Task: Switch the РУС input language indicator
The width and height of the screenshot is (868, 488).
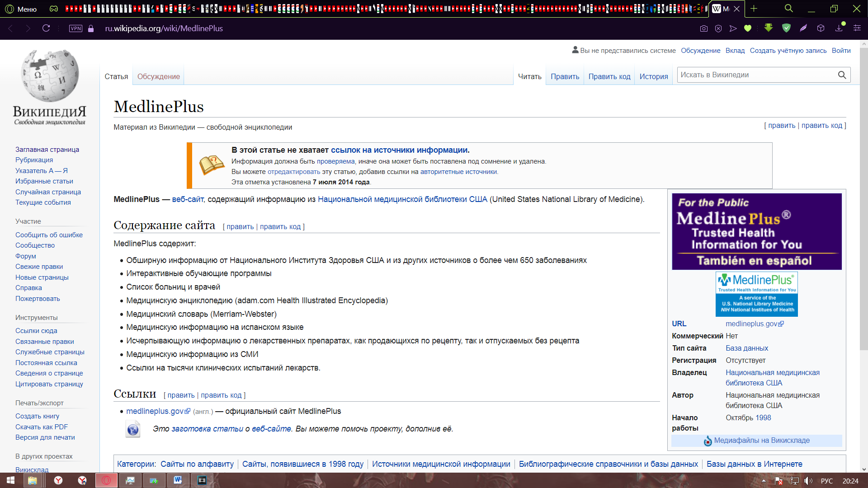Action: [827, 481]
